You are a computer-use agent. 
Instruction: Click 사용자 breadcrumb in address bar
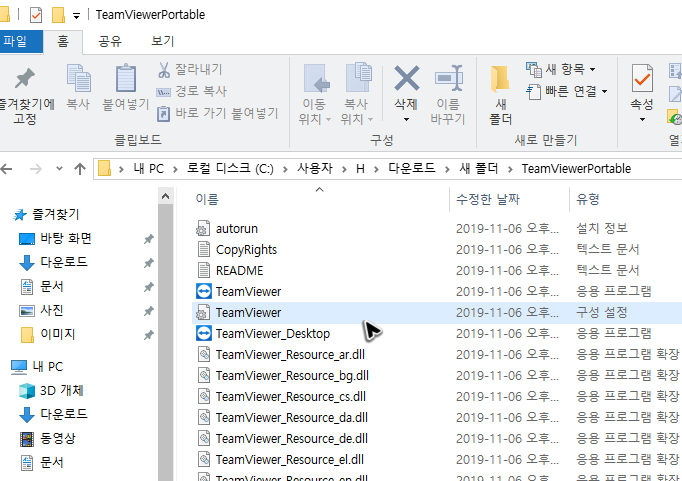(x=314, y=169)
